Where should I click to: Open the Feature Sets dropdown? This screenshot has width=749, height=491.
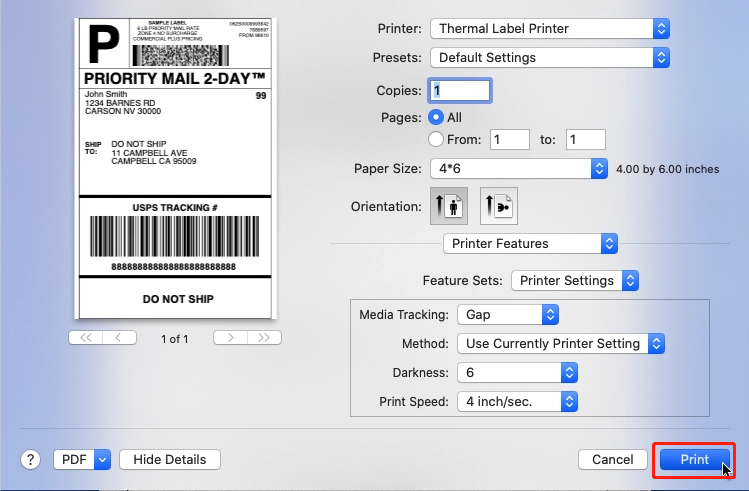[x=575, y=281]
